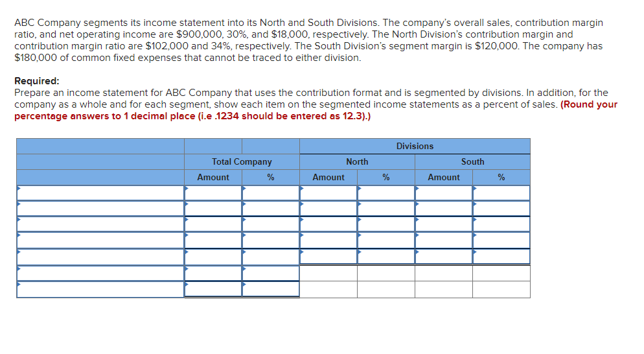Click fourth row South Amount cell

(444, 240)
